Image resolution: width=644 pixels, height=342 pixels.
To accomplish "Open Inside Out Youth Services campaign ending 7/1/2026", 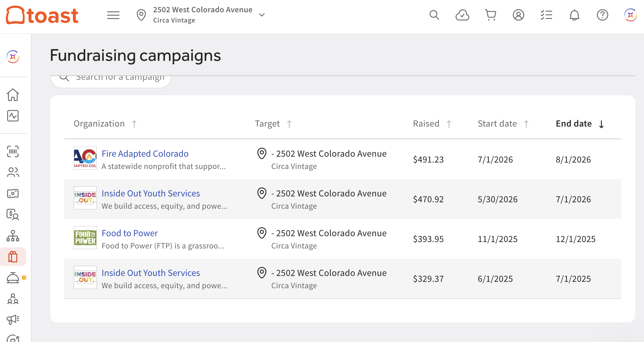I will pos(151,193).
